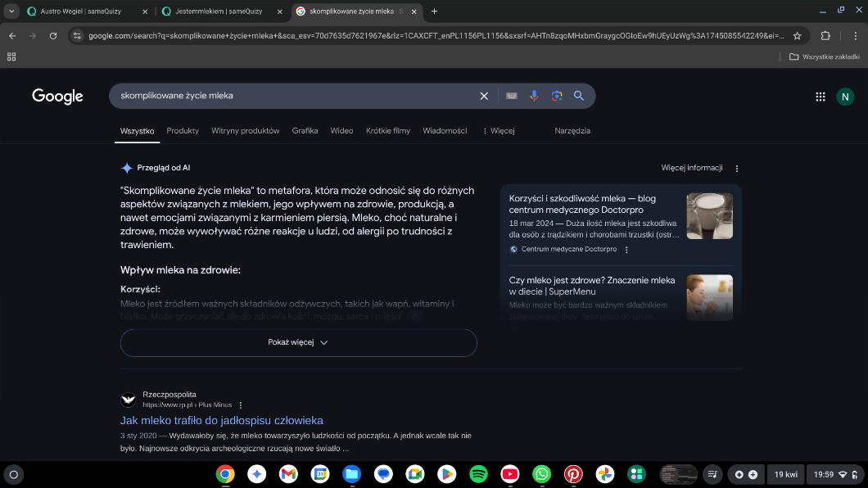Expand AI overview with Pokaż więcej
This screenshot has height=488, width=868.
[298, 342]
